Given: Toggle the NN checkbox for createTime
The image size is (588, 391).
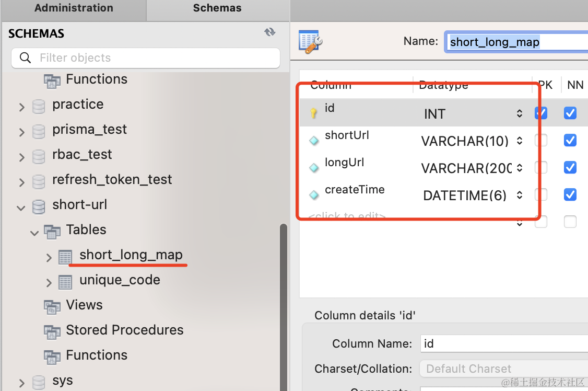Looking at the screenshot, I should (570, 195).
